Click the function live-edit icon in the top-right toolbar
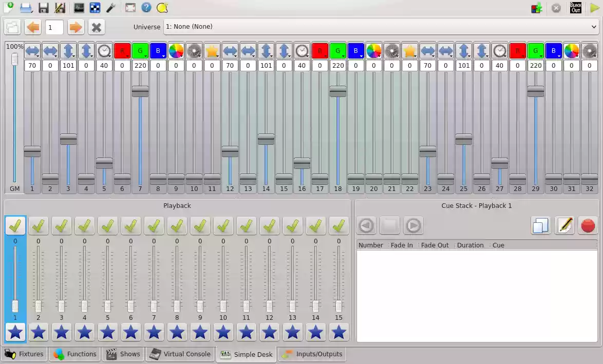This screenshot has height=364, width=603. click(x=536, y=8)
